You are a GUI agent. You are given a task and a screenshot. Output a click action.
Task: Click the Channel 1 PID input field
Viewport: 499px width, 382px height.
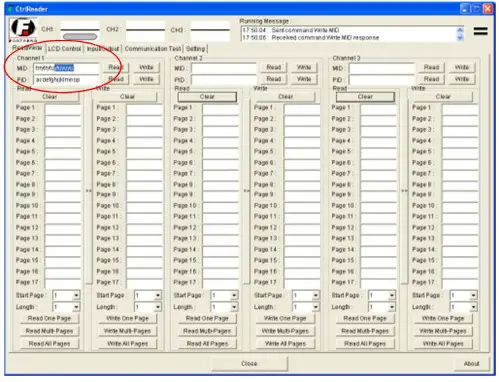pos(66,80)
